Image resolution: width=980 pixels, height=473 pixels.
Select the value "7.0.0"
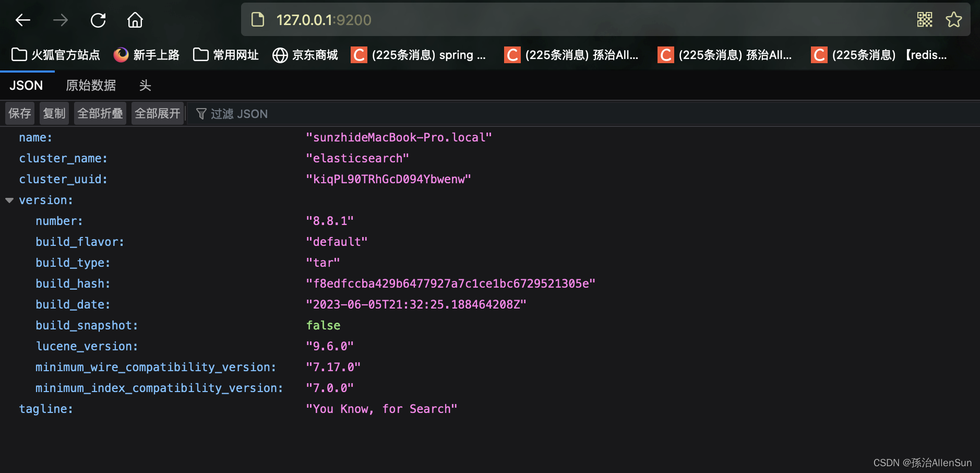click(x=330, y=388)
